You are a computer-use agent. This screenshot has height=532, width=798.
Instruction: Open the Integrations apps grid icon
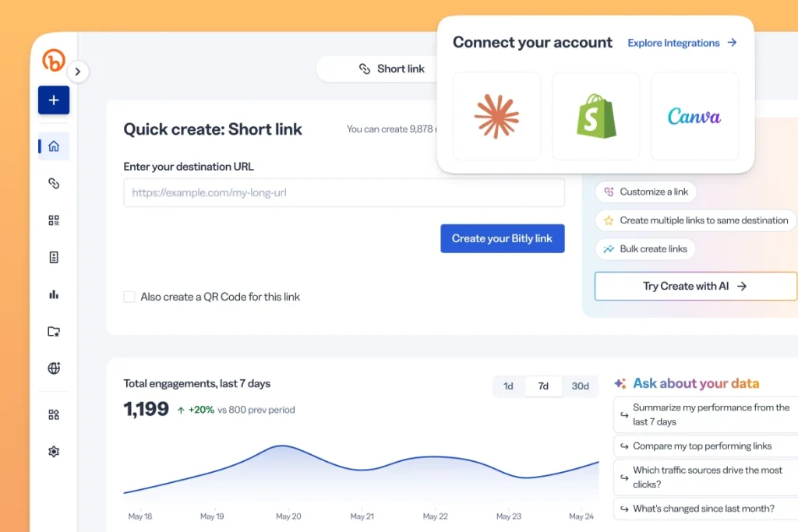point(54,415)
